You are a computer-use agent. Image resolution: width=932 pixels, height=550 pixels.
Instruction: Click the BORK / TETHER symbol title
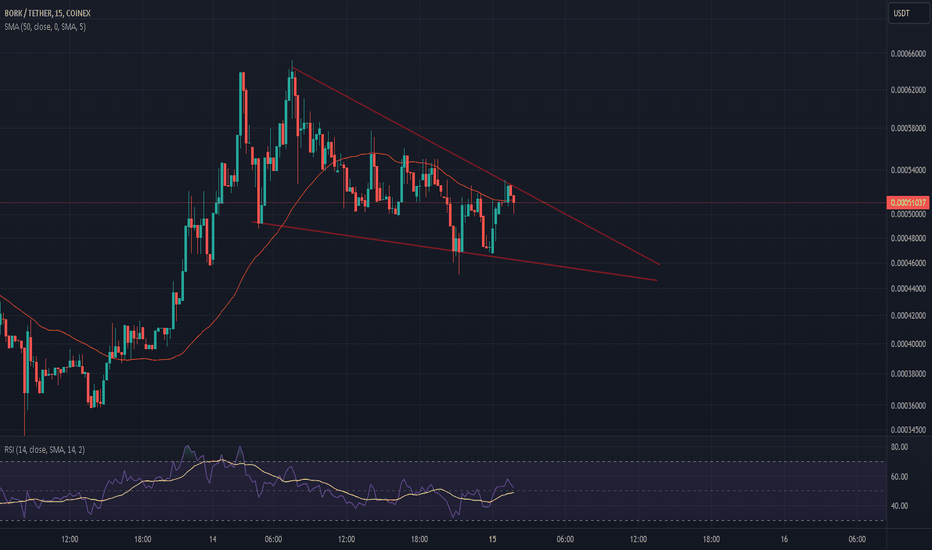(x=48, y=13)
